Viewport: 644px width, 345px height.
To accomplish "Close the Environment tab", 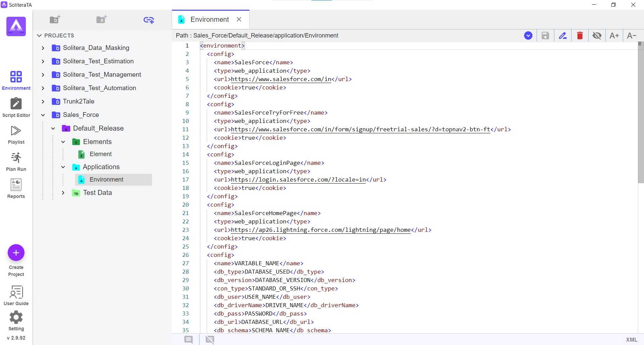I will point(239,19).
